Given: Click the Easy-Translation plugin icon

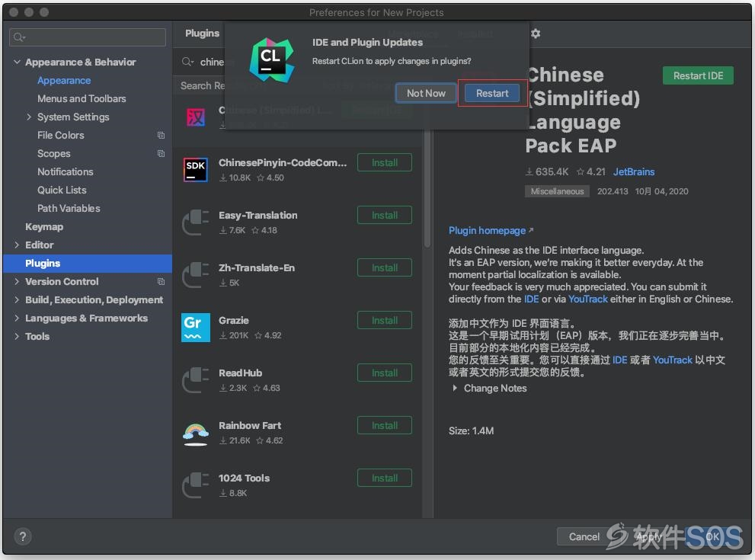Looking at the screenshot, I should coord(196,222).
